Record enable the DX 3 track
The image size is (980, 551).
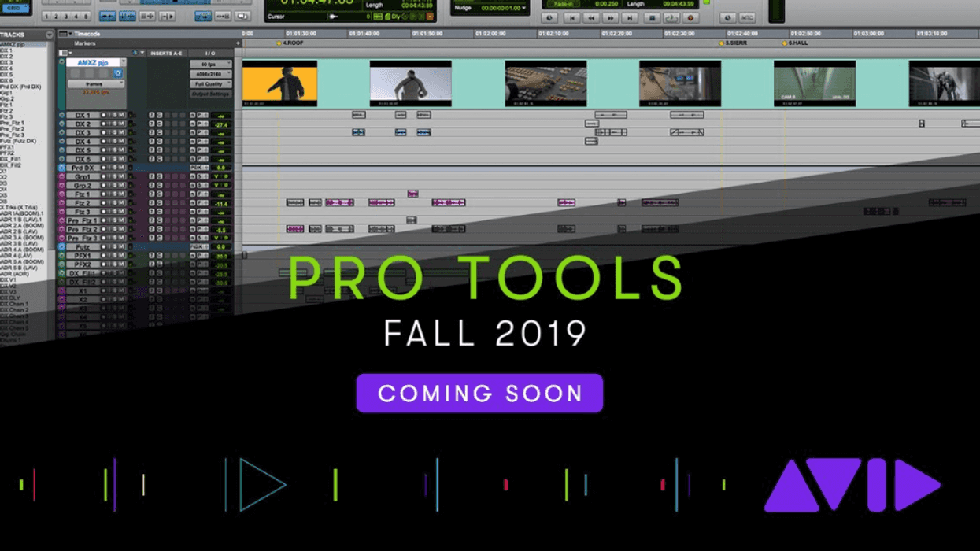click(103, 133)
